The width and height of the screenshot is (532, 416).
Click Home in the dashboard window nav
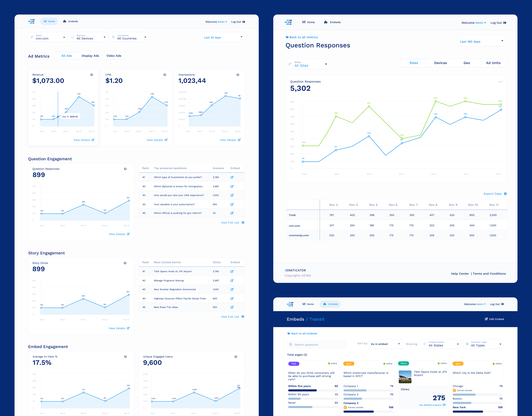49,21
